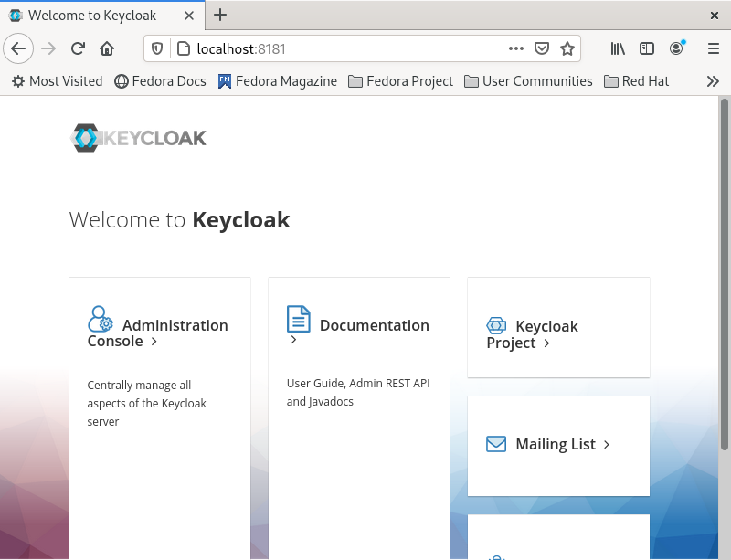731x560 pixels.
Task: Open Most Visited bookmarks menu
Action: pyautogui.click(x=57, y=81)
